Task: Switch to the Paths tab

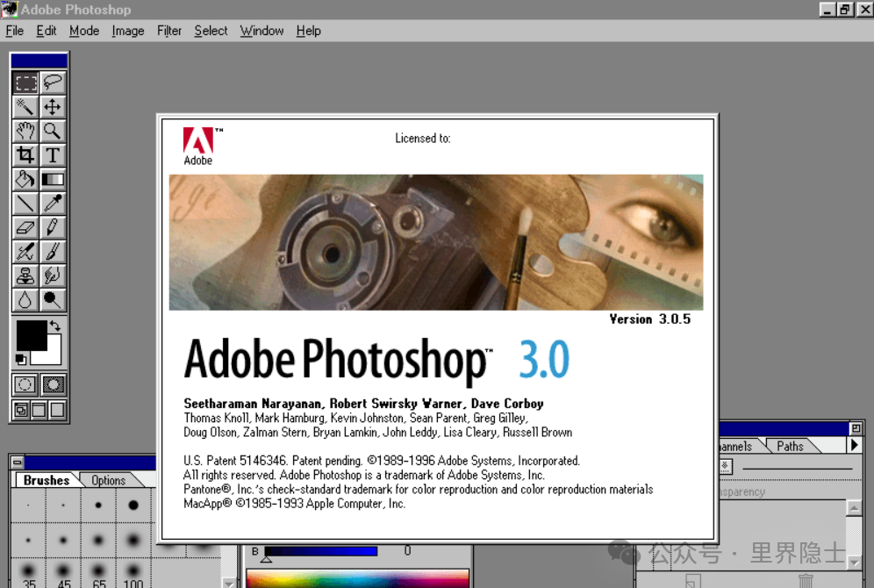Action: (x=790, y=446)
